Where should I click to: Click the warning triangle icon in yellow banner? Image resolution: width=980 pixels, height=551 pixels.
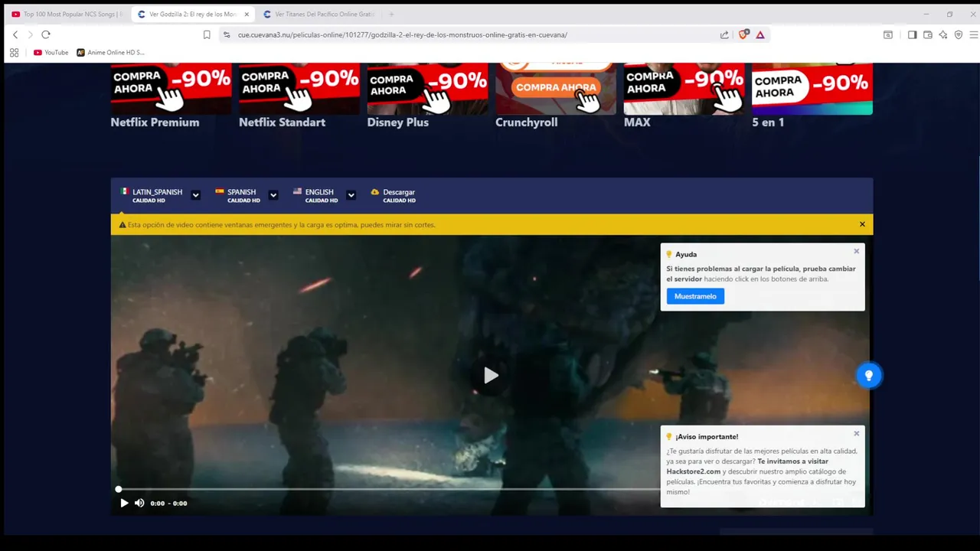coord(122,225)
